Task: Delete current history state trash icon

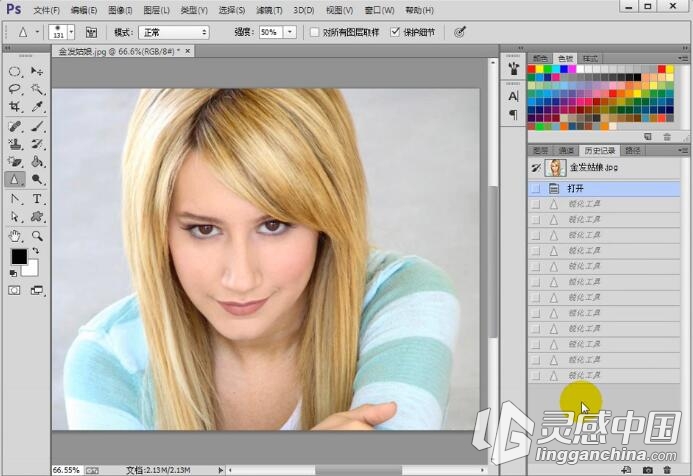Action: [667, 470]
